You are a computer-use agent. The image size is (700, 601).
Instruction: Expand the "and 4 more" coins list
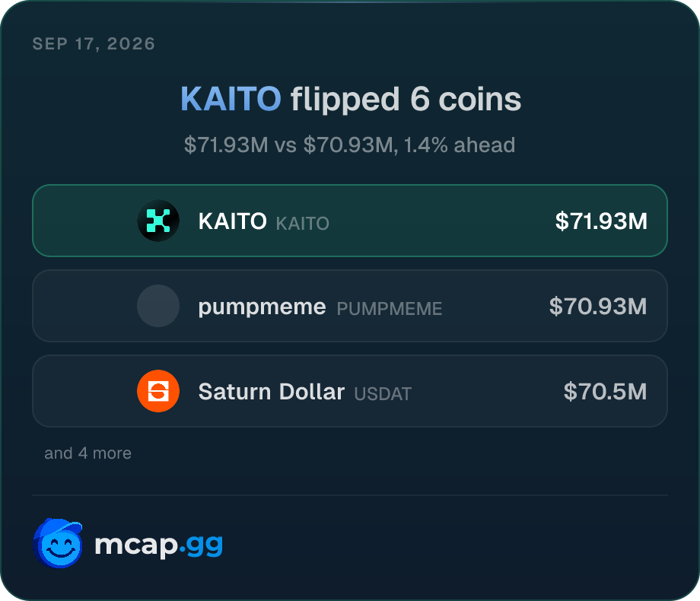point(88,453)
